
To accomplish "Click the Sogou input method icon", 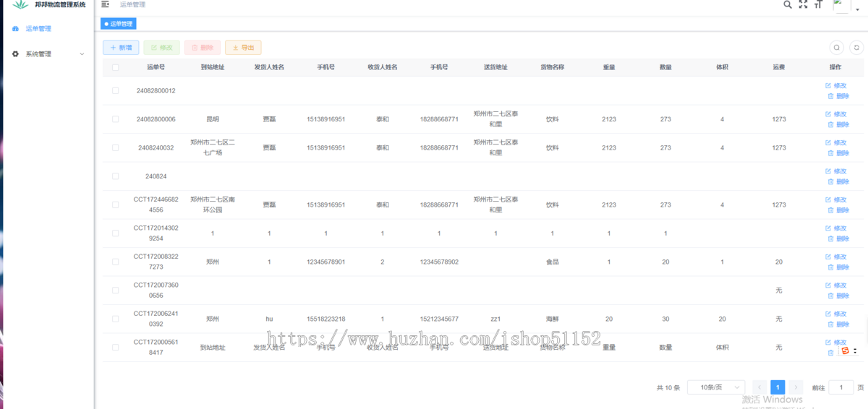I will pyautogui.click(x=845, y=350).
